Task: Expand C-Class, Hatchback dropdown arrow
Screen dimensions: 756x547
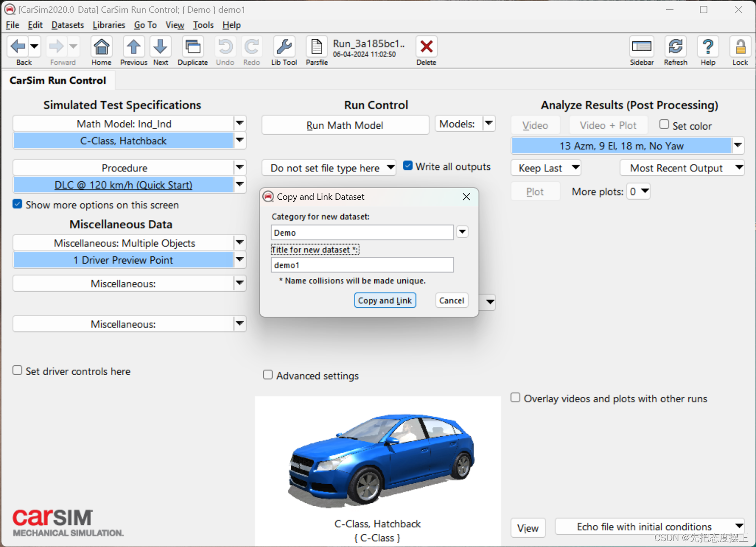Action: pos(240,140)
